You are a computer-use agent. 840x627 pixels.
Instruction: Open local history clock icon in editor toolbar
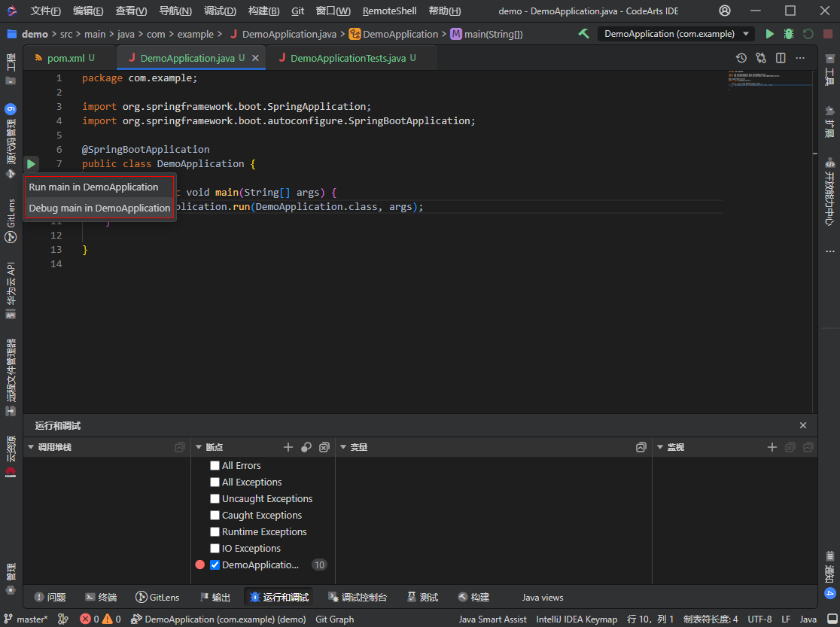[741, 57]
